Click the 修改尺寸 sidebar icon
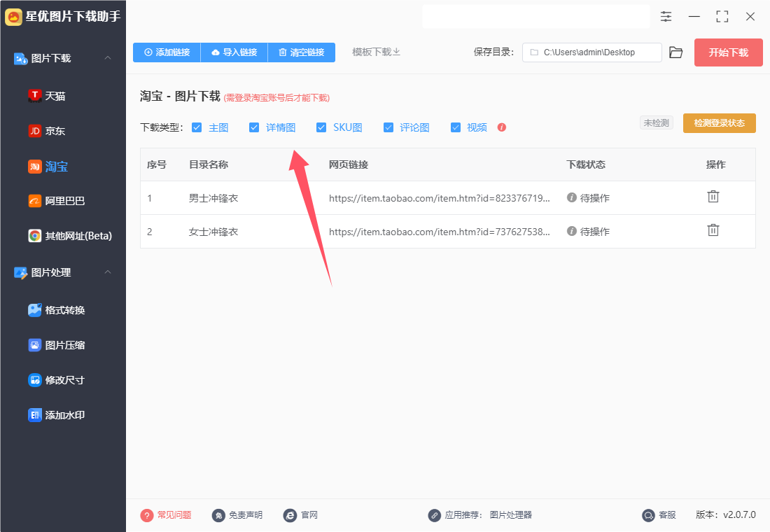This screenshot has height=532, width=770. [x=34, y=379]
